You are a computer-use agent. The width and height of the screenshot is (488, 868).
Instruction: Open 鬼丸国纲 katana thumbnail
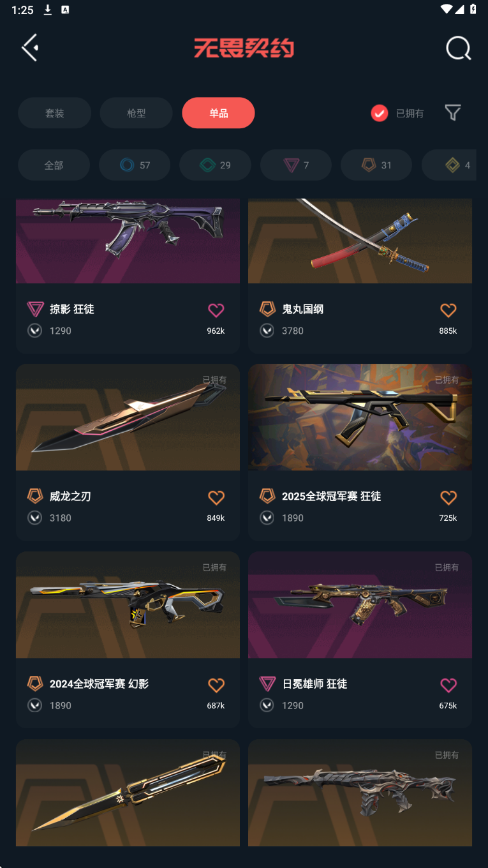[360, 241]
